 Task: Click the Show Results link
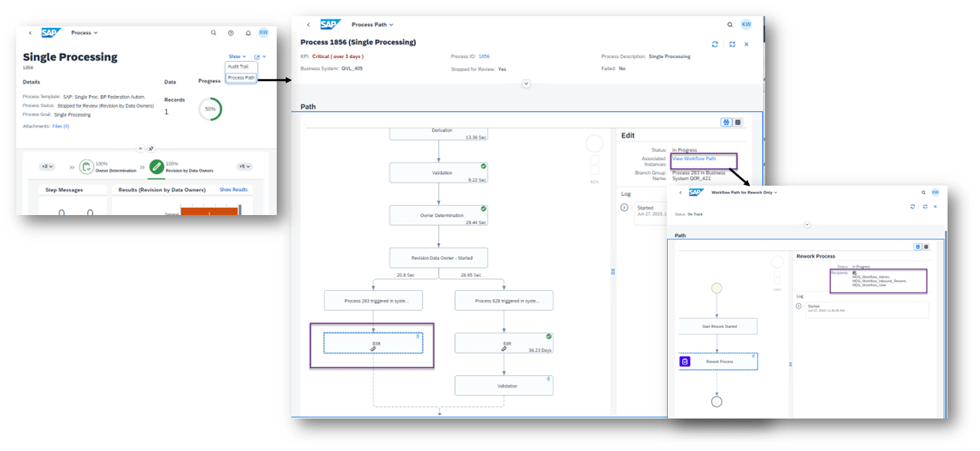click(x=233, y=189)
